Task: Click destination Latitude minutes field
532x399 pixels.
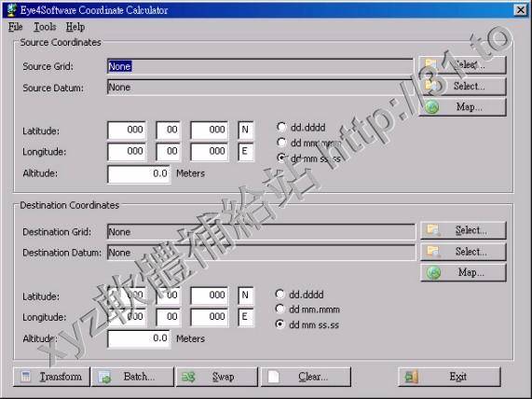Action: (169, 296)
